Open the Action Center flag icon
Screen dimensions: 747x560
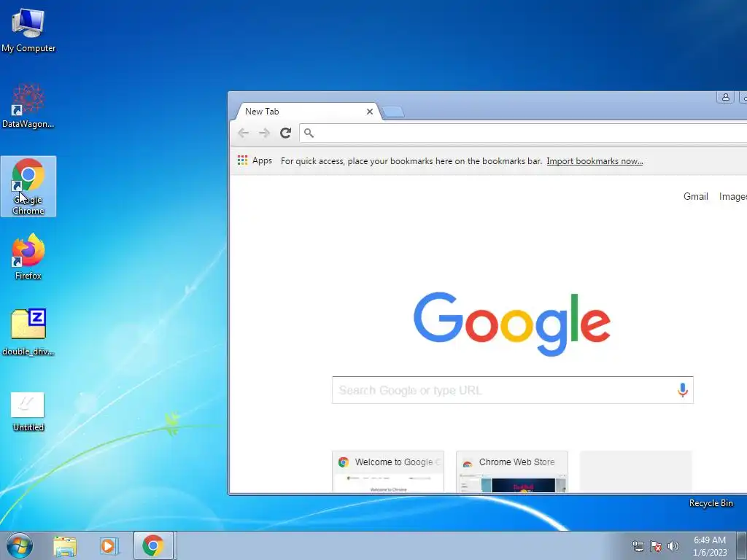coord(656,546)
